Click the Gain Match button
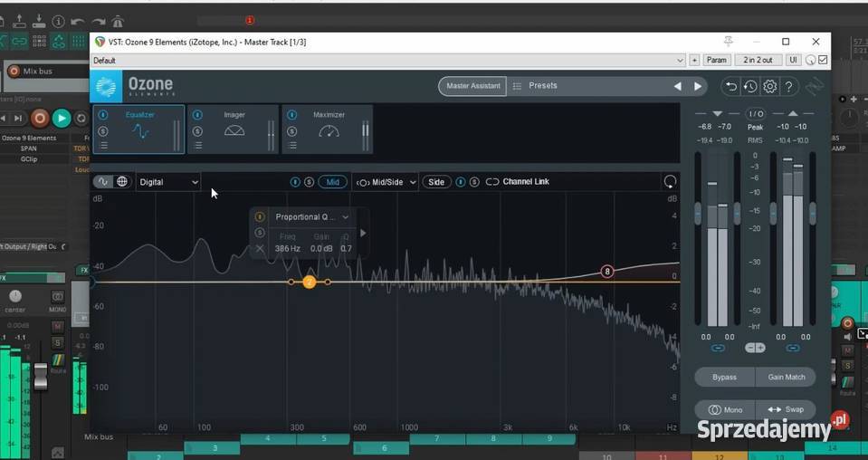Viewport: 868px width, 460px height. point(786,377)
